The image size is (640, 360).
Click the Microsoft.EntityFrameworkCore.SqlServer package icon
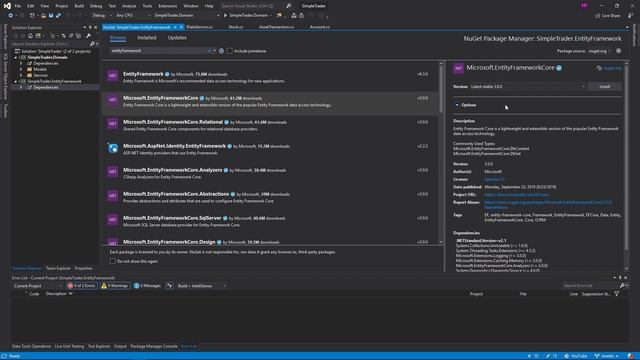pyautogui.click(x=113, y=220)
